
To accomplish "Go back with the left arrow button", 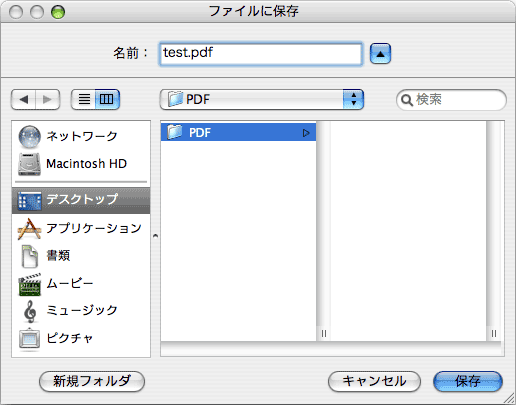I will pyautogui.click(x=23, y=99).
